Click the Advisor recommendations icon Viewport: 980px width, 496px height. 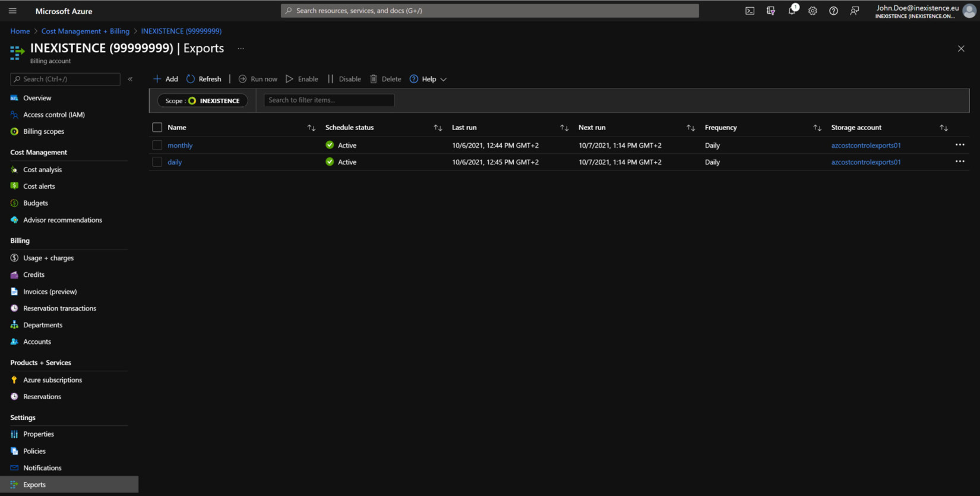(14, 220)
